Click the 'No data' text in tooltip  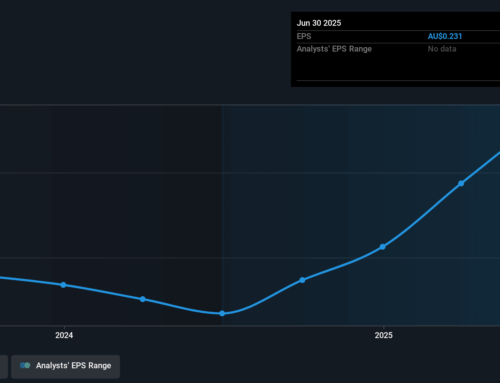pyautogui.click(x=442, y=49)
